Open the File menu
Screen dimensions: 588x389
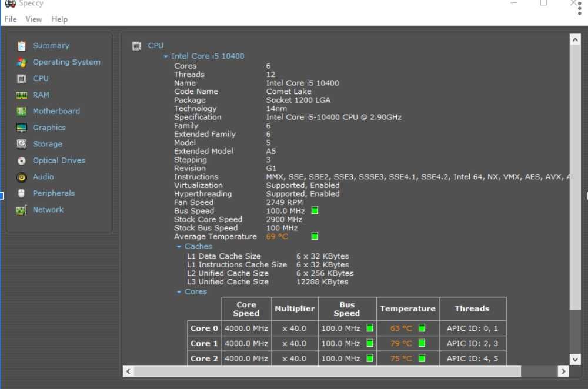tap(11, 19)
